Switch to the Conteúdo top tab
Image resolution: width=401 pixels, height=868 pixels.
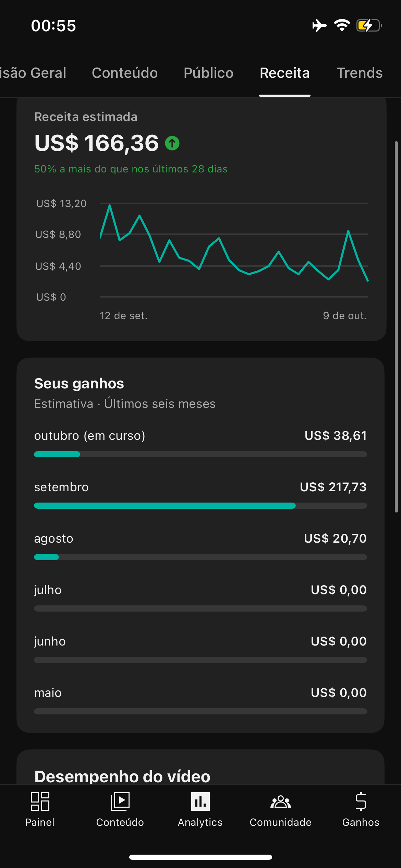point(125,73)
